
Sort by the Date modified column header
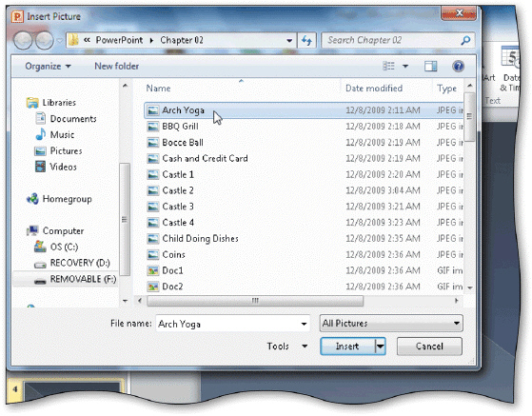click(374, 89)
